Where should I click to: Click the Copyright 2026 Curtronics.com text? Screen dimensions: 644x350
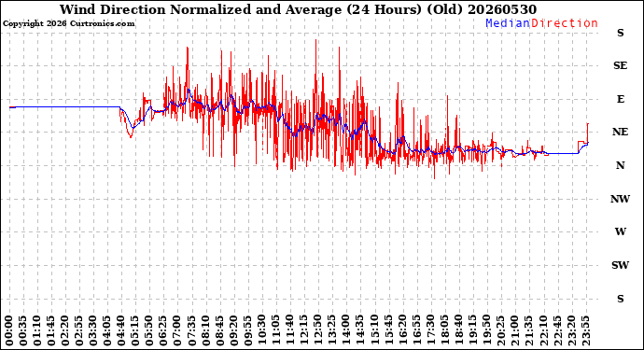coord(68,24)
